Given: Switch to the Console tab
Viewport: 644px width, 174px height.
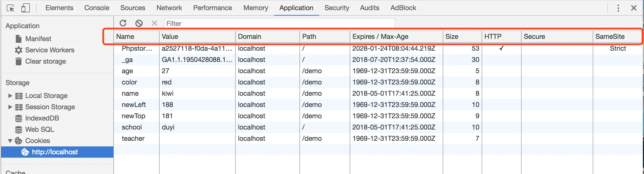Looking at the screenshot, I should pos(97,8).
